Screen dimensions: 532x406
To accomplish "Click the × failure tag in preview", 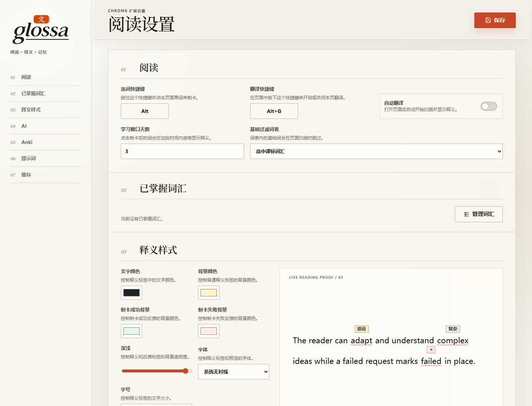I will [x=431, y=350].
